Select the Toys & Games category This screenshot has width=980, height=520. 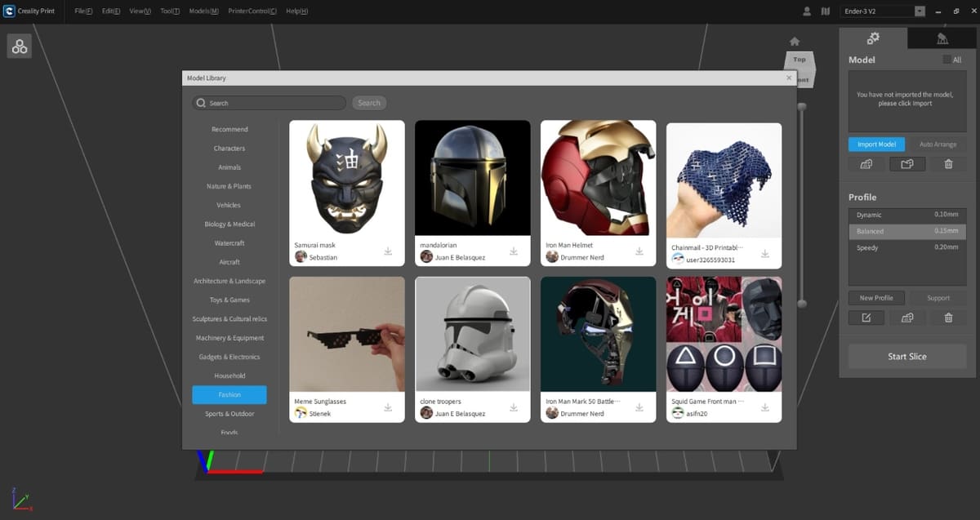[x=229, y=300]
